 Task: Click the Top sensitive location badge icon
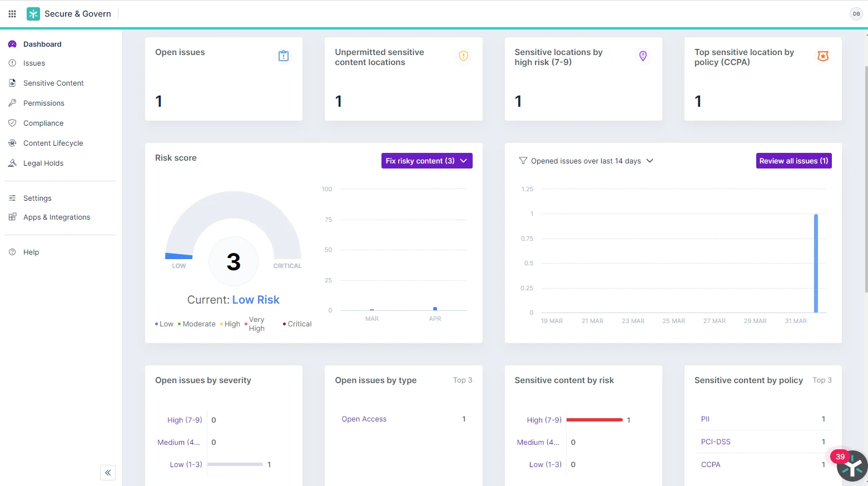point(823,56)
